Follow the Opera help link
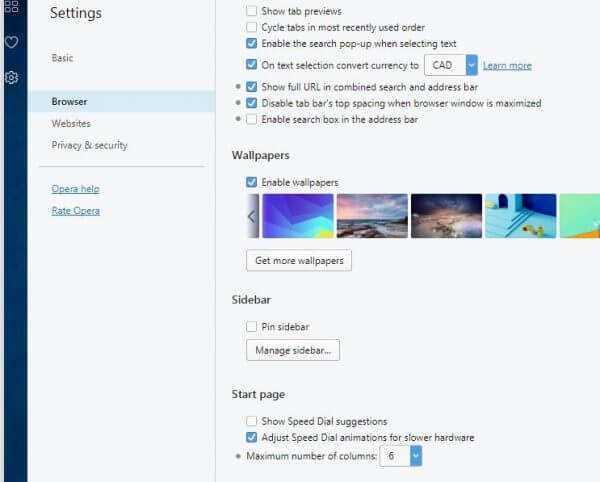Image resolution: width=600 pixels, height=482 pixels. [x=75, y=189]
